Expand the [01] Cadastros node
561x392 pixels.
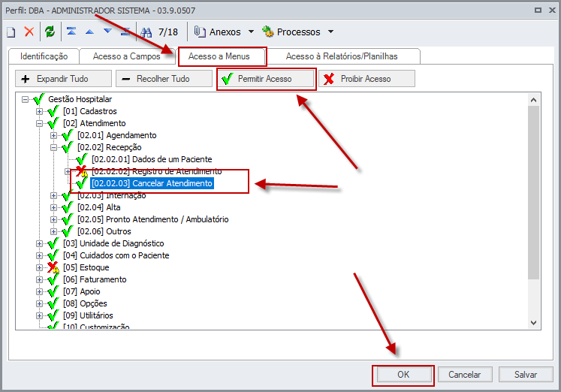click(39, 112)
